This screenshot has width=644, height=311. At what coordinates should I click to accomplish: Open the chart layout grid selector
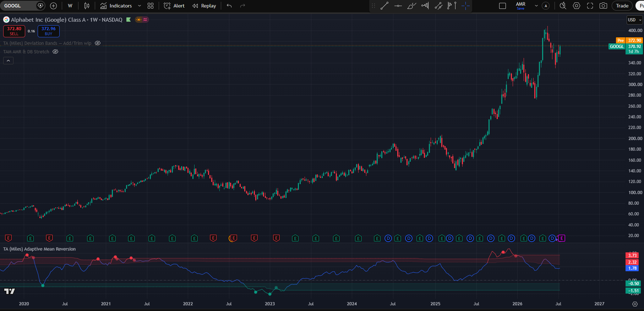click(x=502, y=6)
